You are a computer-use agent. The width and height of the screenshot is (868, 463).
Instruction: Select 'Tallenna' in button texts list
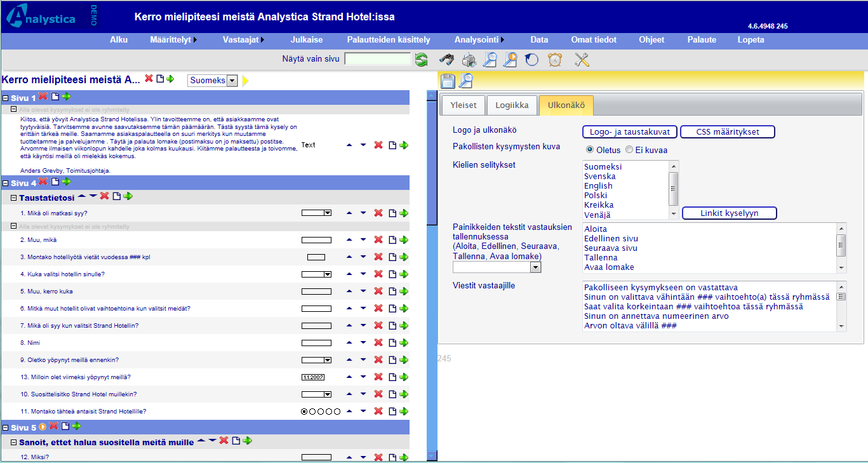(x=601, y=257)
